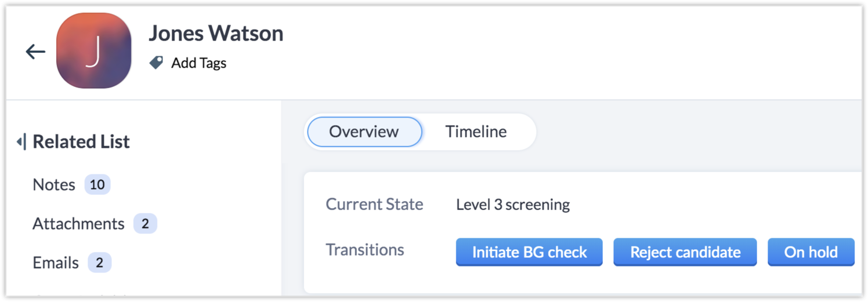This screenshot has height=302, width=868.
Task: Click the Attachments count badge 2
Action: click(x=145, y=224)
